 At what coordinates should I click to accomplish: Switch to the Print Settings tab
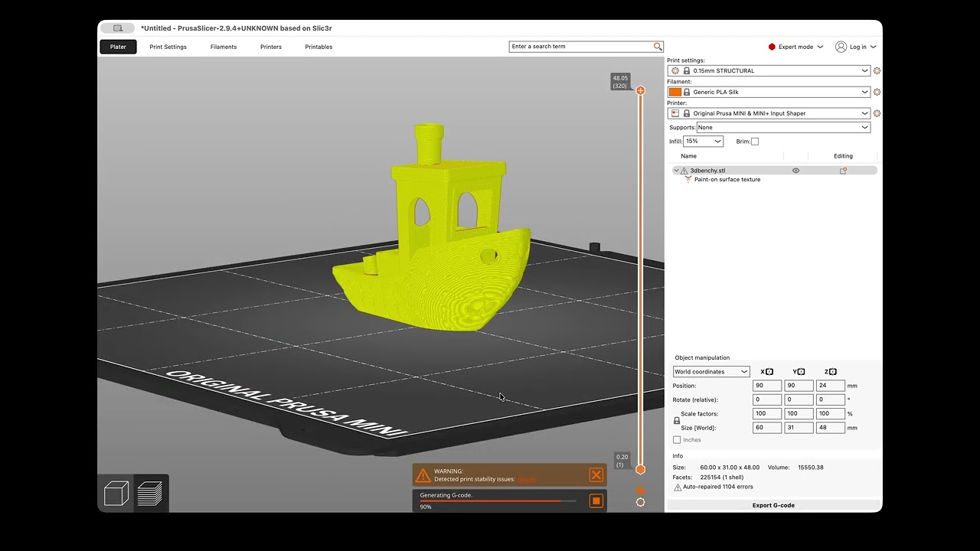[x=168, y=47]
